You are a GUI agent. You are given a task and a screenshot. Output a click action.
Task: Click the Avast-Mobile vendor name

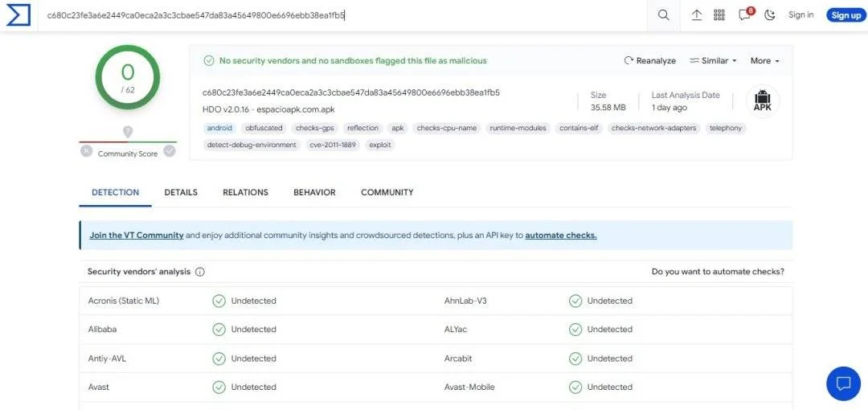(x=469, y=387)
